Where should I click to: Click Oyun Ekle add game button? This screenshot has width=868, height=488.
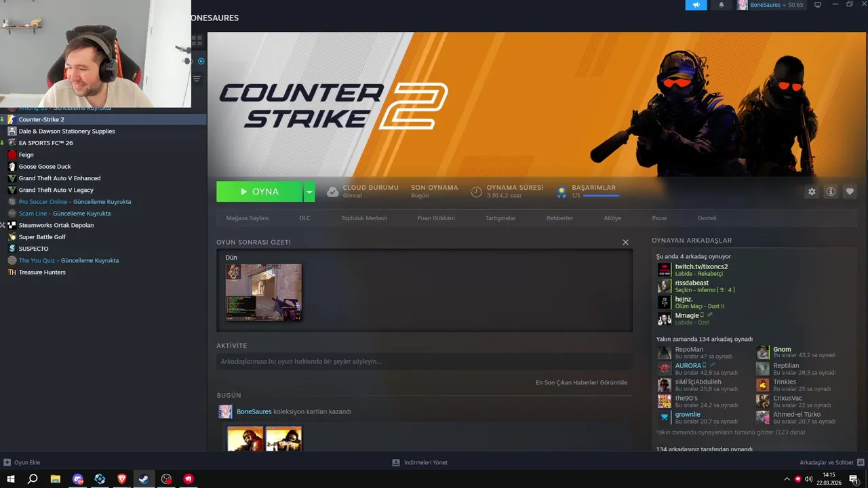[x=22, y=462]
